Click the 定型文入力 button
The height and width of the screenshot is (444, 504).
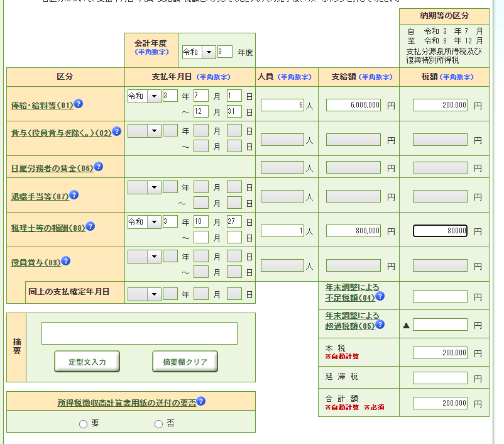point(87,362)
